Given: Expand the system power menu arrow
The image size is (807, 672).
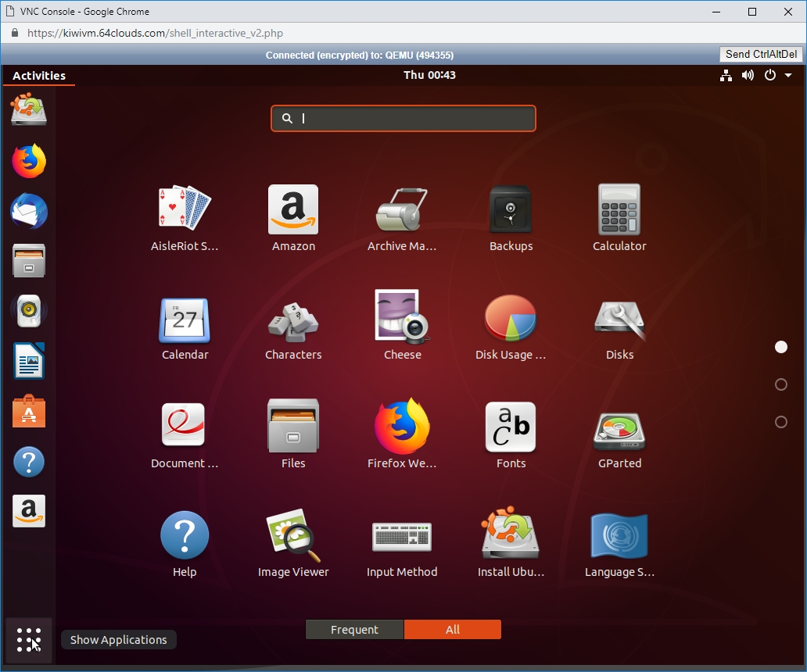Looking at the screenshot, I should tap(788, 76).
